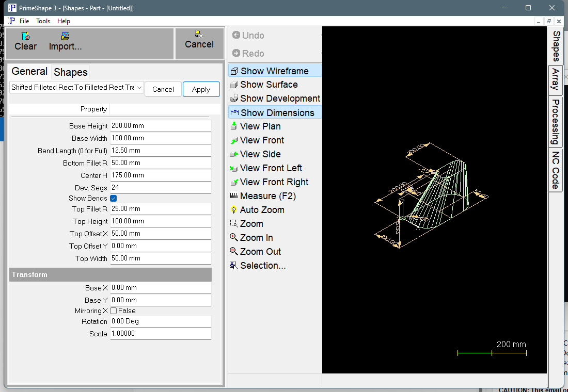This screenshot has height=392, width=568.
Task: Click the Base Height field
Action: pyautogui.click(x=161, y=126)
